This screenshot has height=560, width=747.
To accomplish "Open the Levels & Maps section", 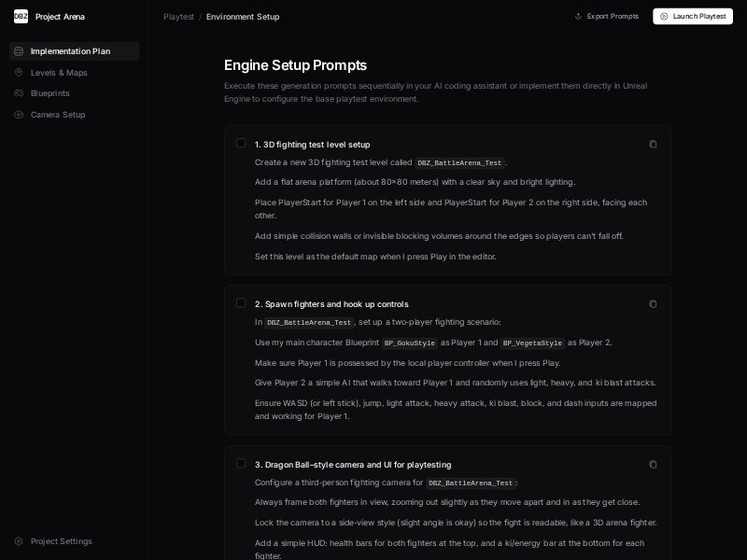I will click(59, 73).
